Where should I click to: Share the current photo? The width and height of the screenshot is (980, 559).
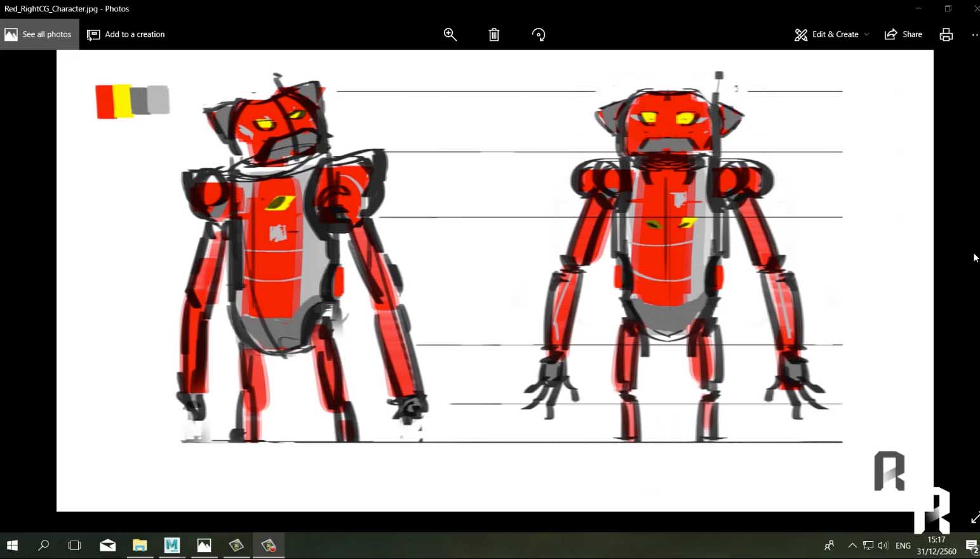pos(903,34)
